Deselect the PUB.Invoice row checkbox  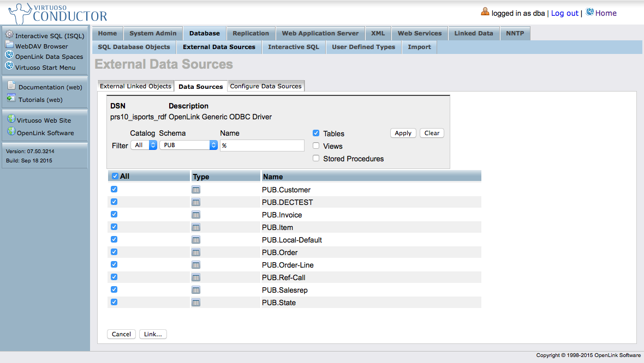[114, 214]
